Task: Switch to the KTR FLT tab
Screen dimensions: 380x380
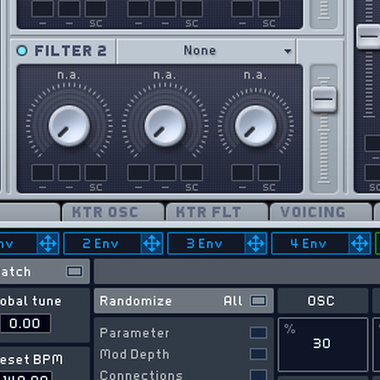Action: pyautogui.click(x=217, y=212)
